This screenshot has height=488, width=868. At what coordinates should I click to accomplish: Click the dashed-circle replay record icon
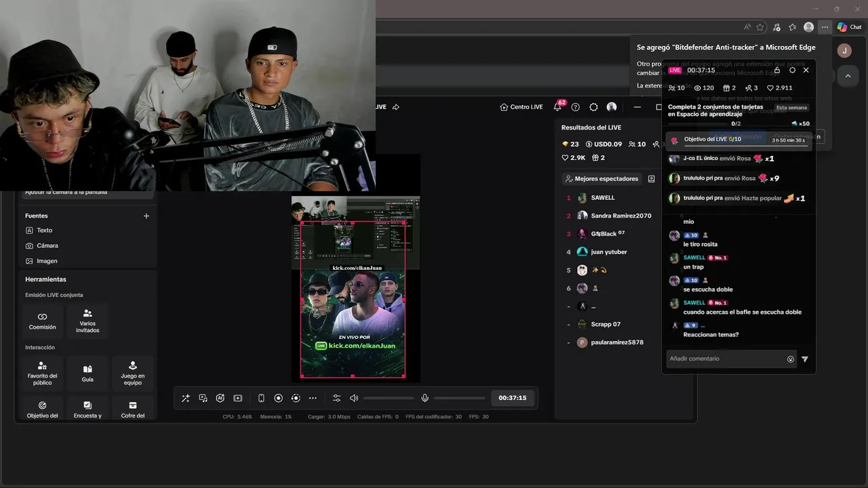(x=296, y=398)
